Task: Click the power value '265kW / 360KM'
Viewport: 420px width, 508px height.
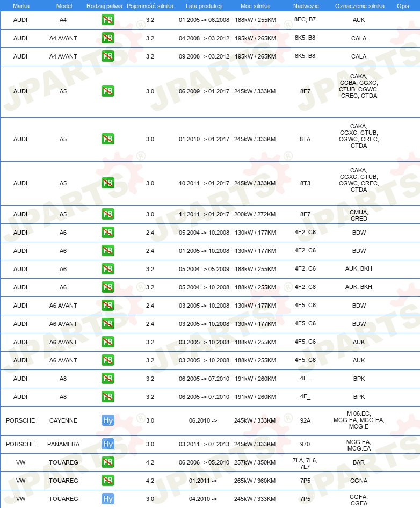Action: 255,481
